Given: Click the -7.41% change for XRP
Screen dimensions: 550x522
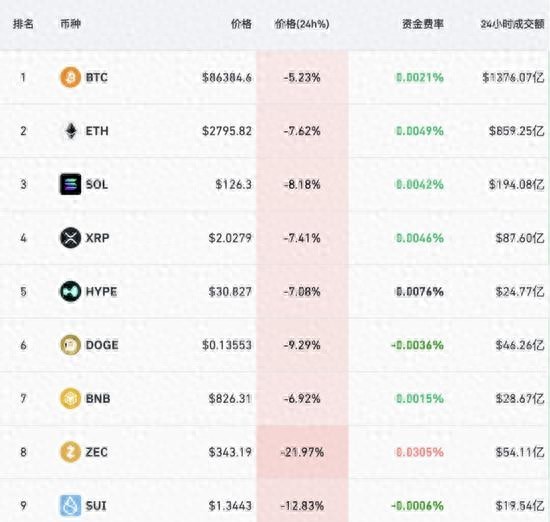Looking at the screenshot, I should 302,238.
